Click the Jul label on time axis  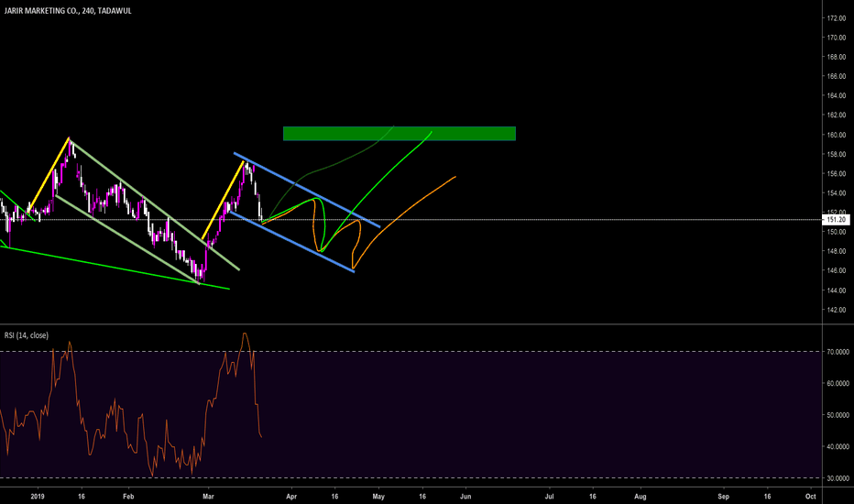(550, 497)
